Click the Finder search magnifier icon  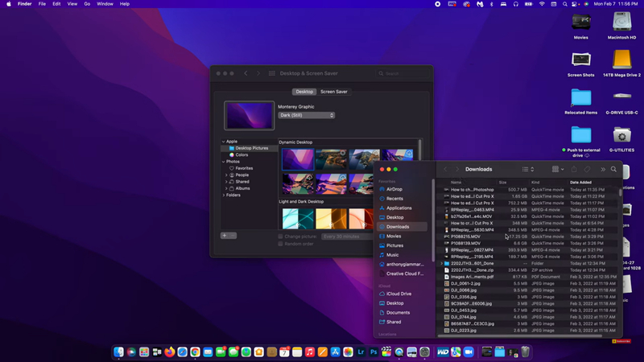point(613,170)
